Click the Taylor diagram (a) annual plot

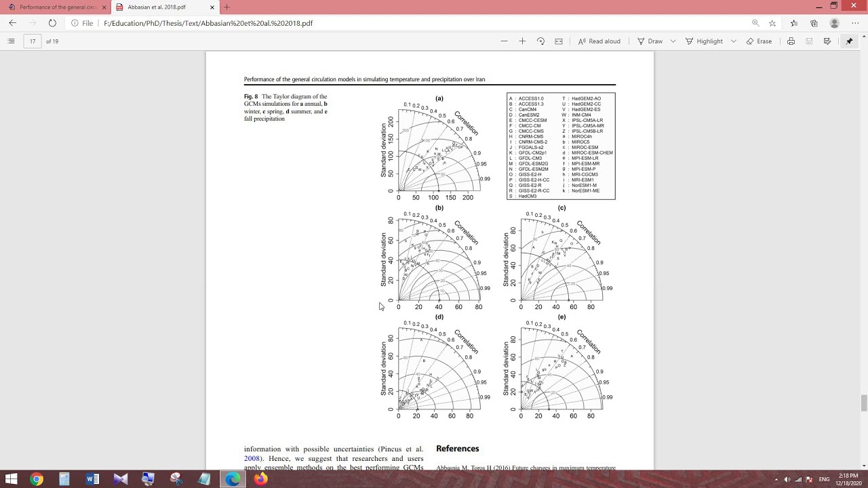(x=434, y=148)
